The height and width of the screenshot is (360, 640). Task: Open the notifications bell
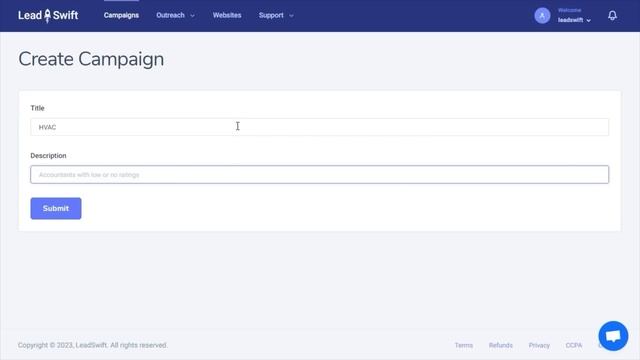612,16
